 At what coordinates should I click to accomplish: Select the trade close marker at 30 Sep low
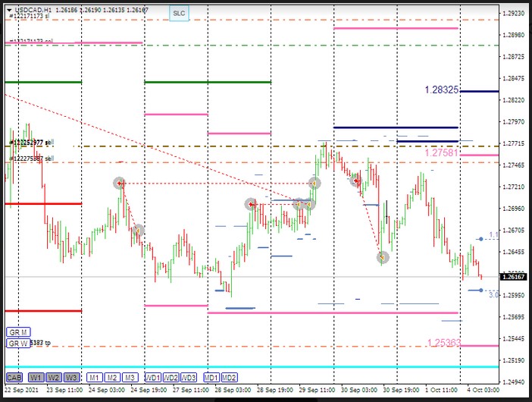tap(383, 258)
